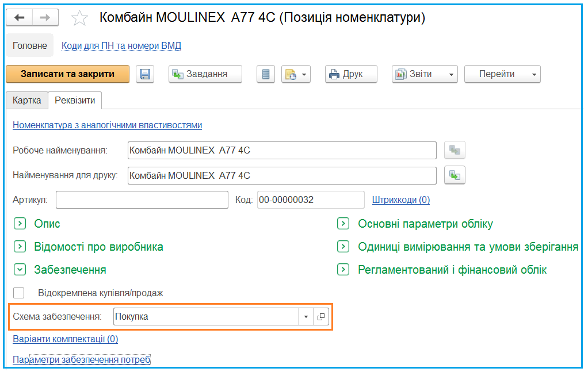Switch to the Головне section

pos(30,45)
